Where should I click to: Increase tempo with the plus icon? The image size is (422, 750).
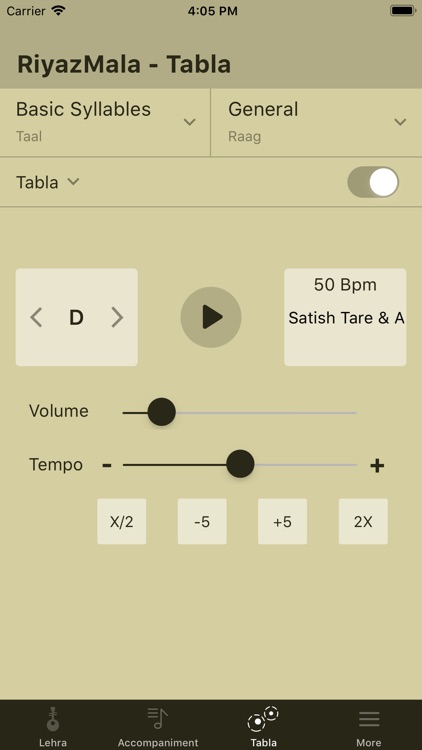click(377, 465)
